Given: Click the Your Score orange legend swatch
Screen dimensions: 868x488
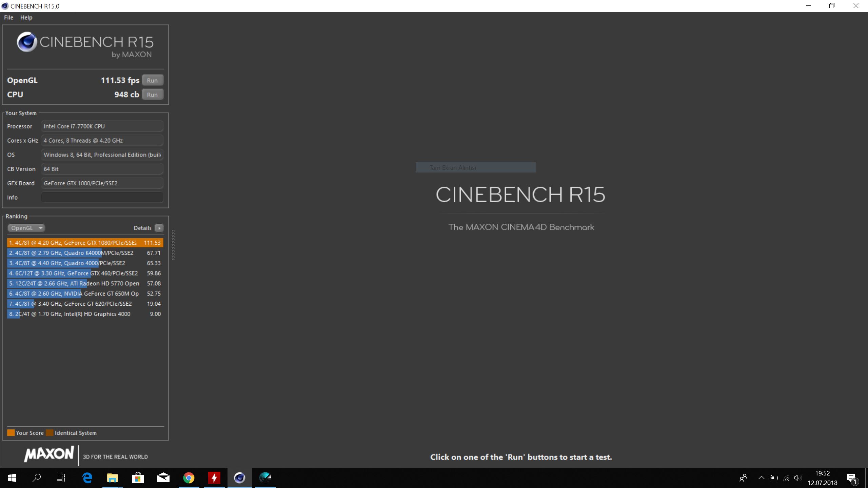Looking at the screenshot, I should [x=11, y=433].
